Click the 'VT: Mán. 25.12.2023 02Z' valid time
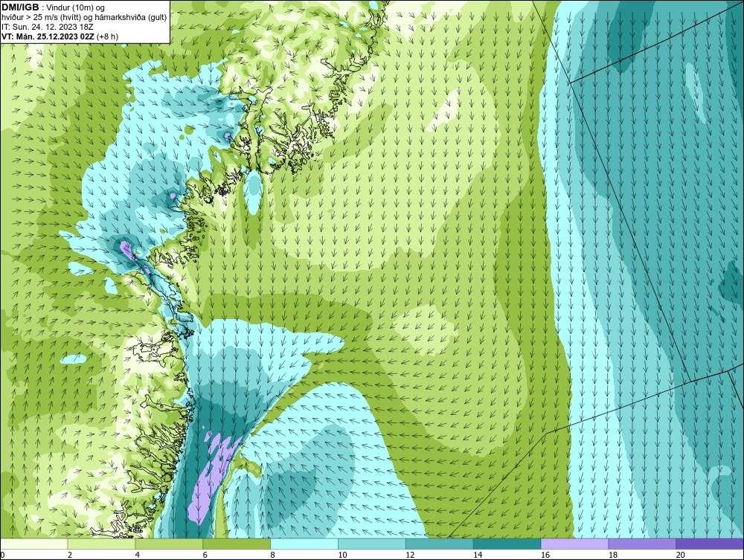This screenshot has width=744, height=560. pyautogui.click(x=48, y=36)
